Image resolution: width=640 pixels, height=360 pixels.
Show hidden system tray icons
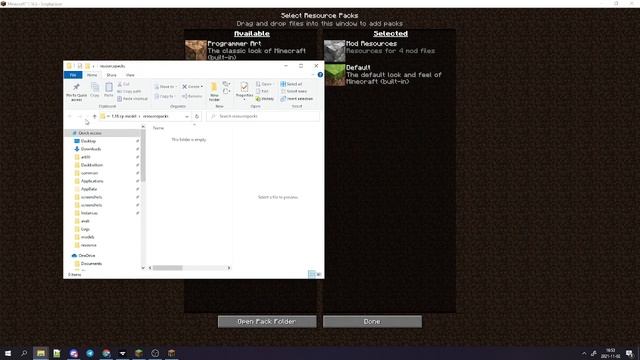point(584,353)
